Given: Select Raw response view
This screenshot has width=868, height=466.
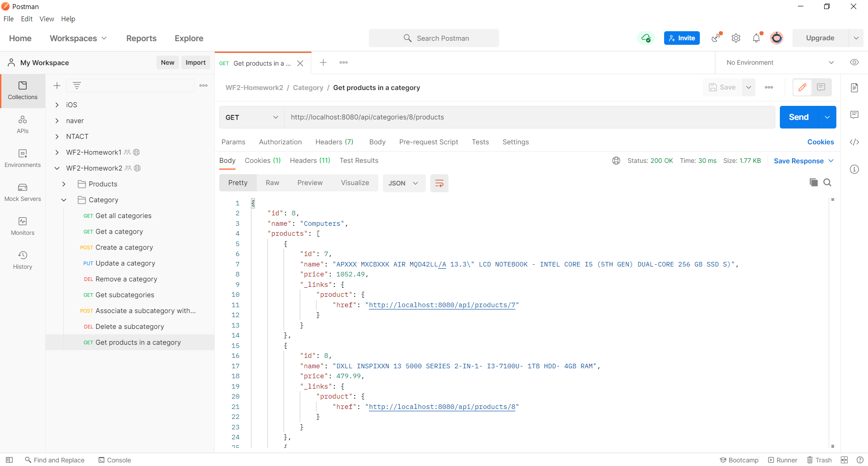Looking at the screenshot, I should point(273,183).
